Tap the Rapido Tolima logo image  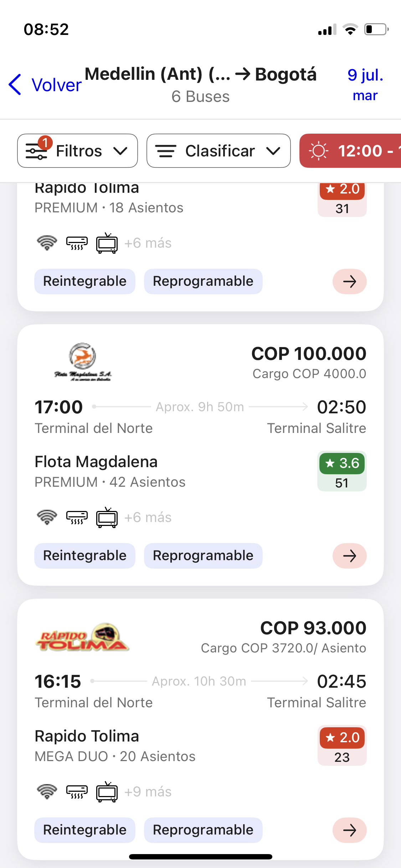[82, 637]
